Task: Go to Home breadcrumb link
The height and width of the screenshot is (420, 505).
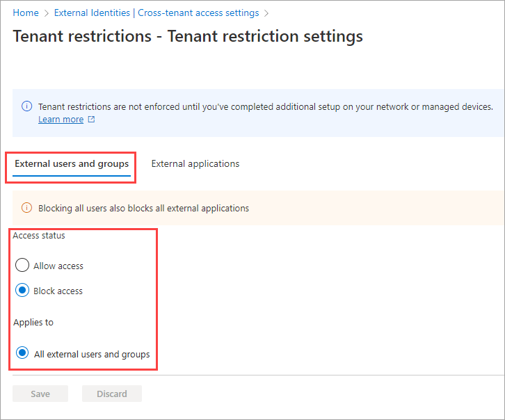Action: click(x=26, y=13)
